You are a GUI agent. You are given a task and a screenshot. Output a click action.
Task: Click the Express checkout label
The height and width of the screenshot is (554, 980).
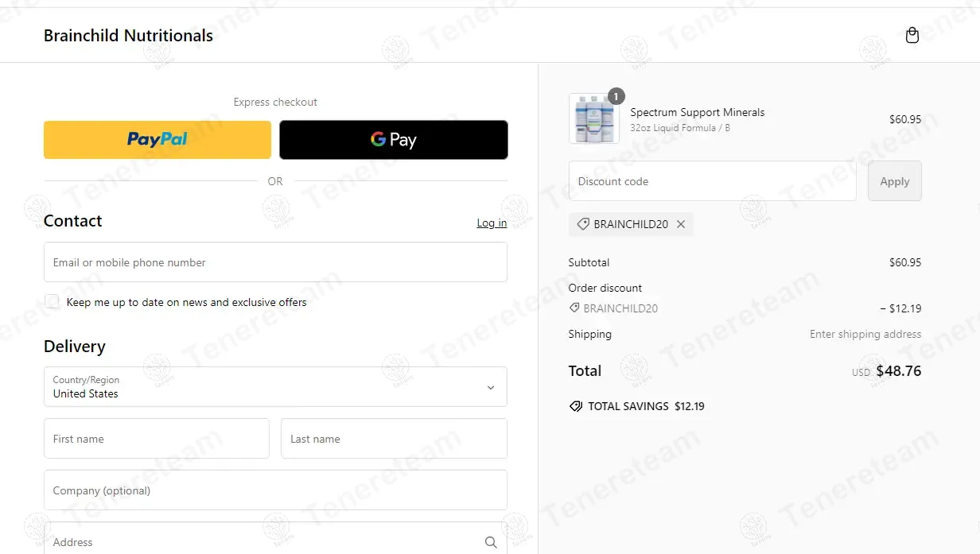click(x=275, y=102)
